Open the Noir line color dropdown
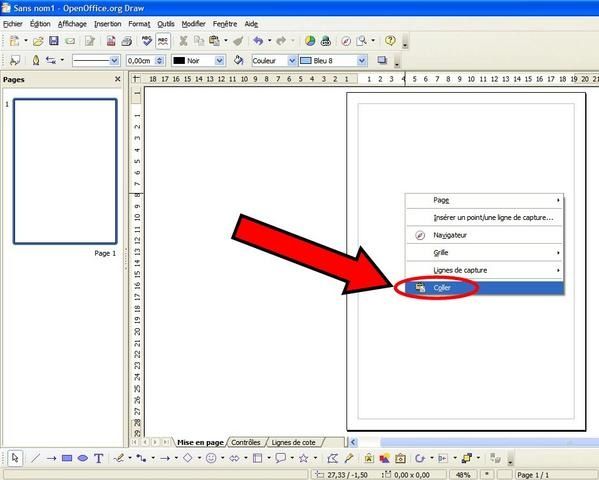This screenshot has height=480, width=599. pyautogui.click(x=219, y=60)
